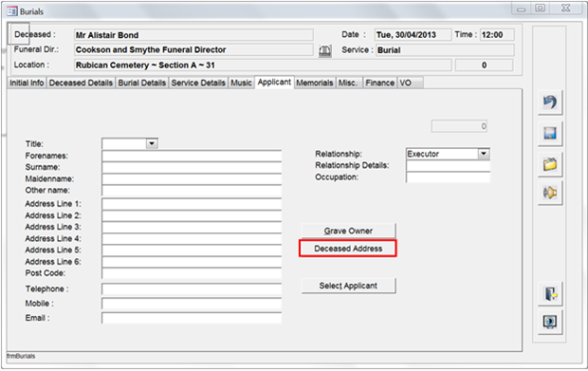Open the yellow folder icon

pos(550,164)
